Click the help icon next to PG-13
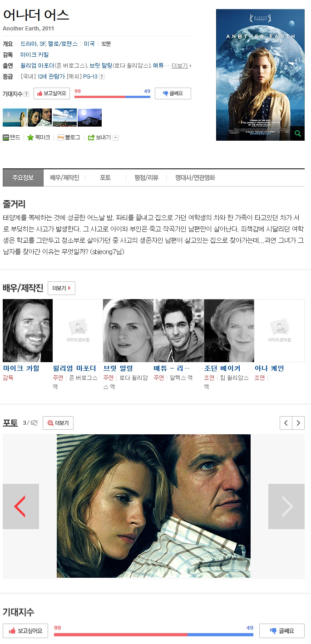311x644 pixels. coord(102,77)
